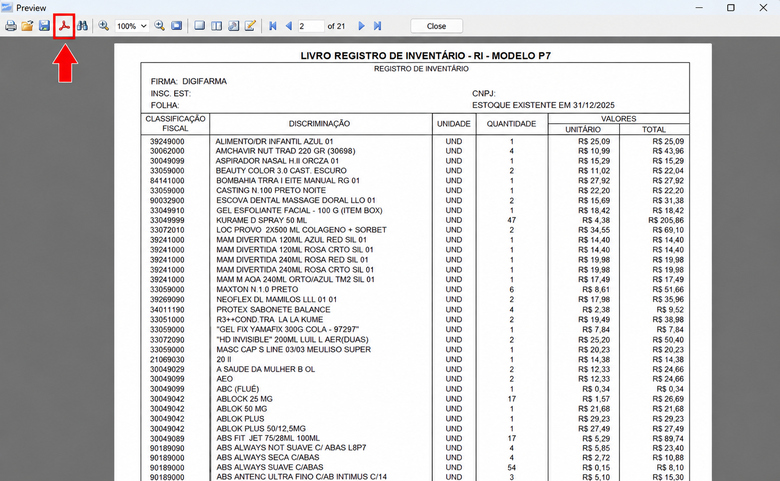The image size is (780, 481).
Task: Go to next page
Action: point(362,26)
